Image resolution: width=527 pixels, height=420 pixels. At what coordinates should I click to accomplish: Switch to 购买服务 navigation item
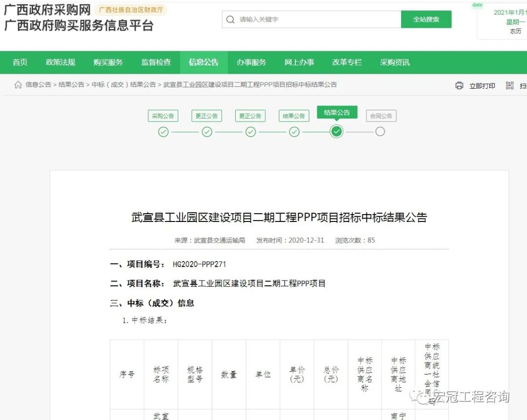click(x=108, y=62)
